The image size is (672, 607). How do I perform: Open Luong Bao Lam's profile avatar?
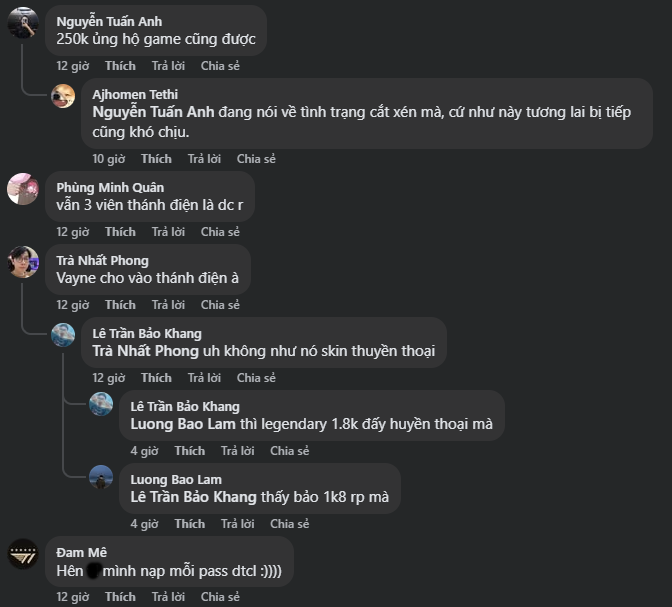click(101, 477)
